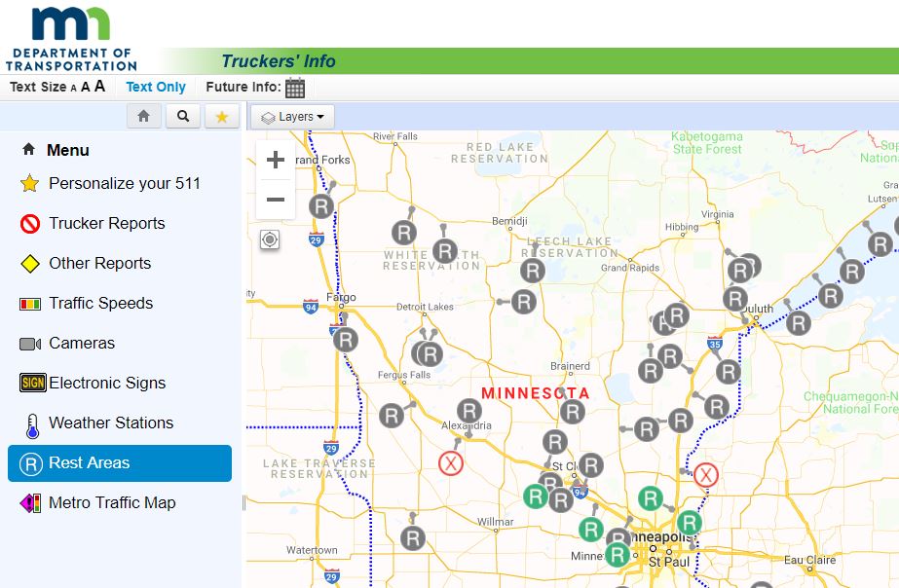899x588 pixels.
Task: Open Weather Stations menu item
Action: (111, 423)
